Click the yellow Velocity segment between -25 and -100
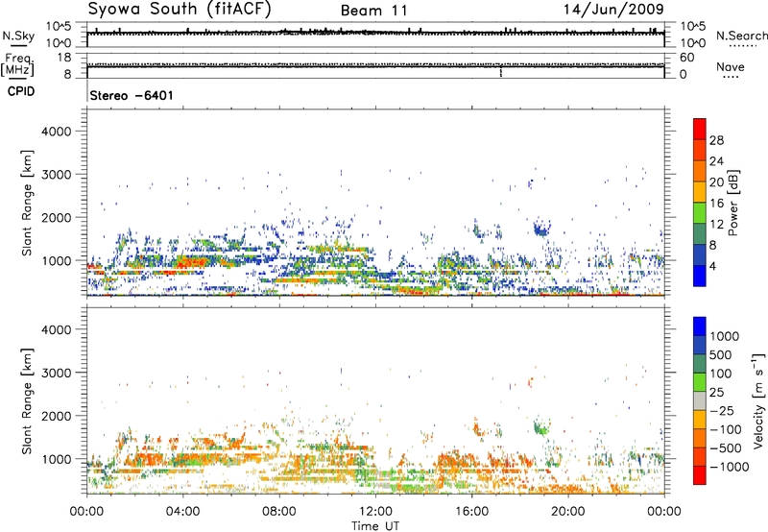The image size is (768, 532). (700, 420)
